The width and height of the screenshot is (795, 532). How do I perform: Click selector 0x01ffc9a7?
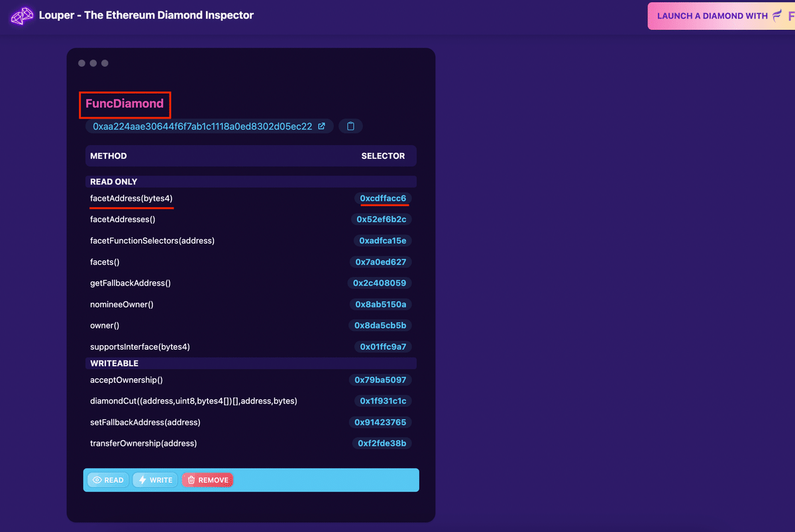point(383,346)
